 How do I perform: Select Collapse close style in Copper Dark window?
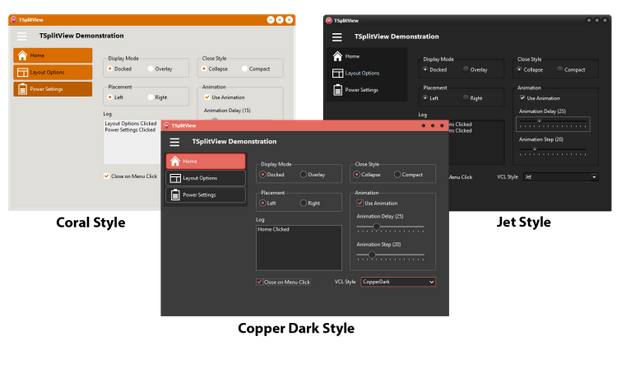(x=367, y=175)
